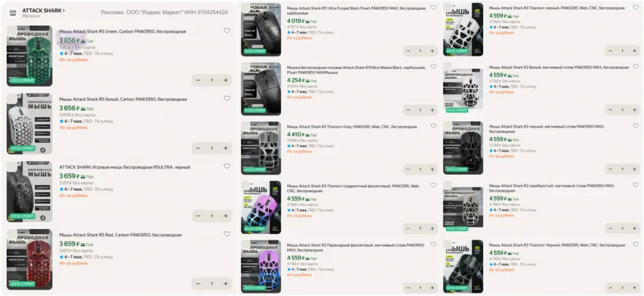
Task: Decrease quantity of R3 Titanium Grey mouse
Action: 408,170
